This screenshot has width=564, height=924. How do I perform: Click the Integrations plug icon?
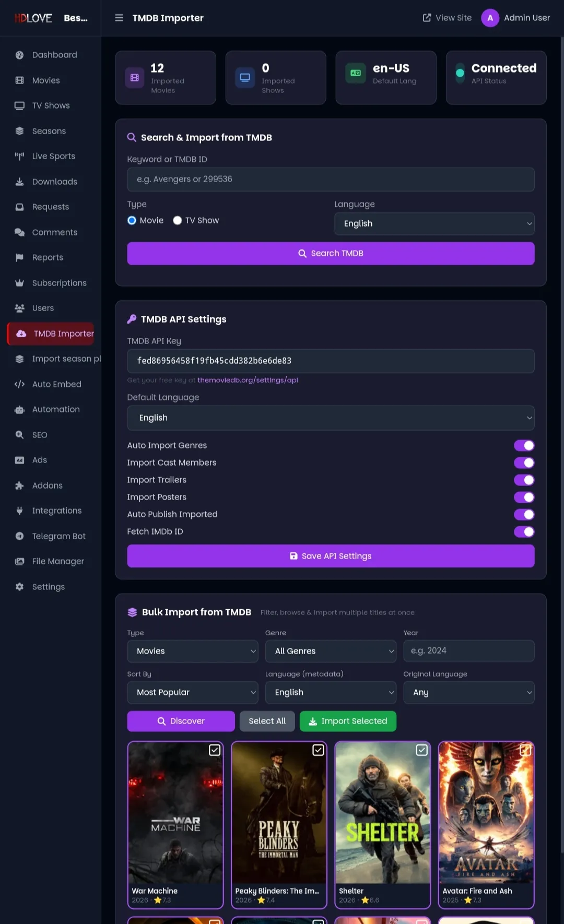click(x=19, y=511)
